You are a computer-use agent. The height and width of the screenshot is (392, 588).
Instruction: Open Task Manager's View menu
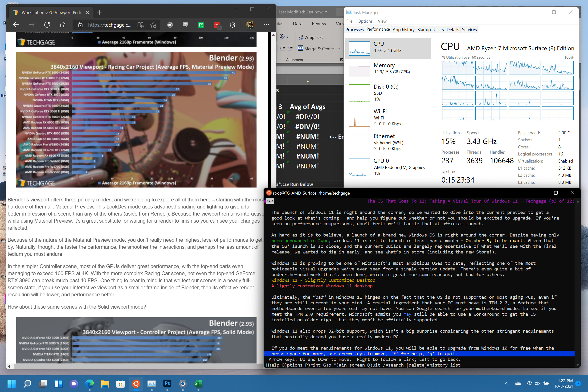point(382,21)
